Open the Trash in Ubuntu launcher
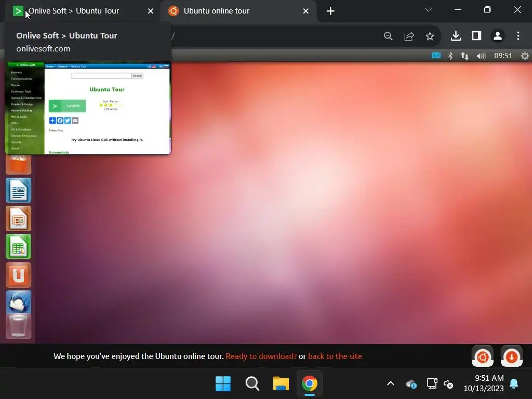Image resolution: width=532 pixels, height=399 pixels. [x=18, y=326]
